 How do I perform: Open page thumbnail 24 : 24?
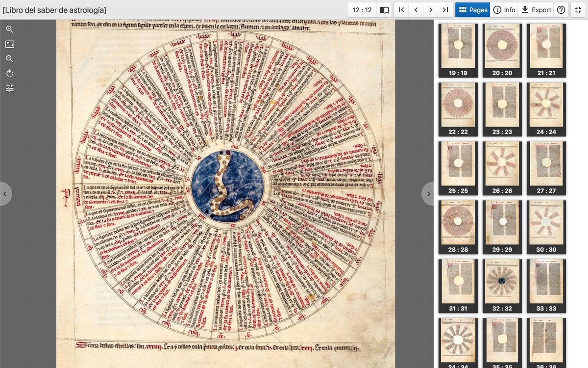(546, 109)
